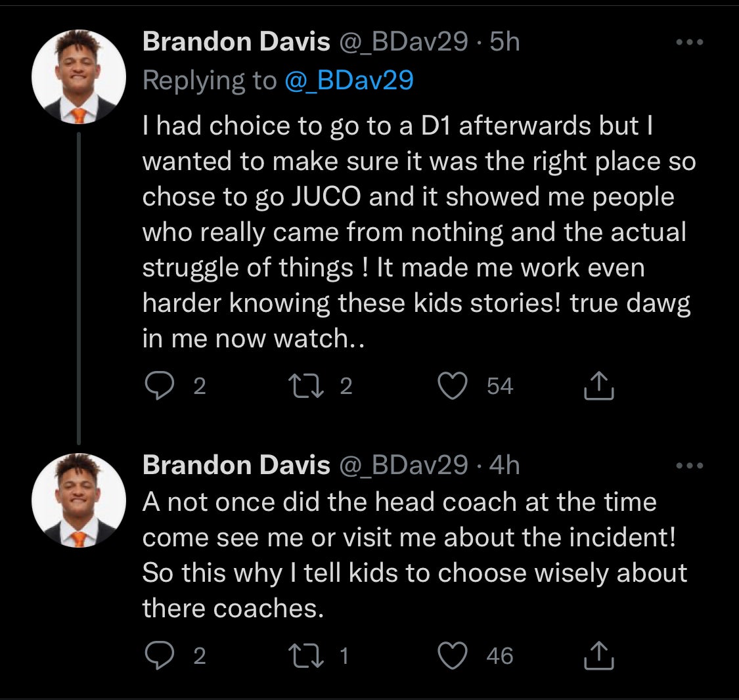
Task: Retweet the first tweet about JUCO
Action: click(304, 385)
